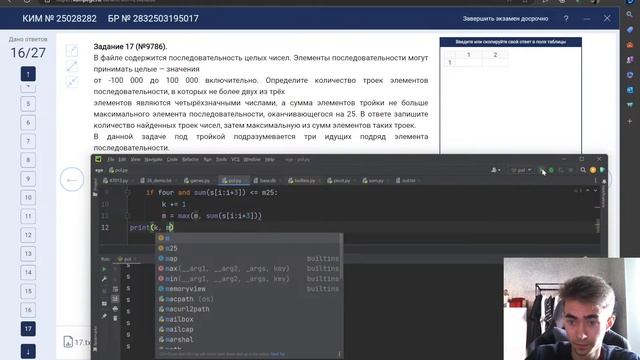Screen dimensions: 640x360
Task: Click the orange updates icon in PyCharm toolbar
Action: [x=593, y=170]
